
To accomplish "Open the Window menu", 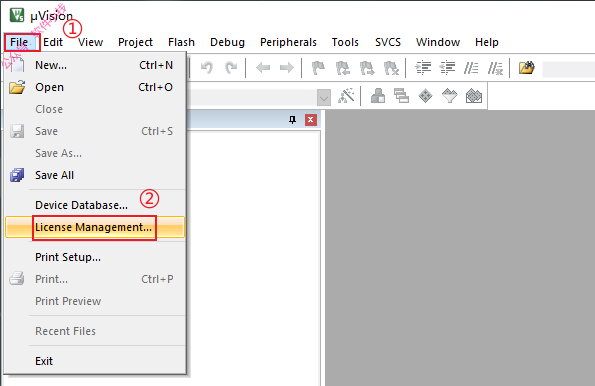I will (x=438, y=42).
